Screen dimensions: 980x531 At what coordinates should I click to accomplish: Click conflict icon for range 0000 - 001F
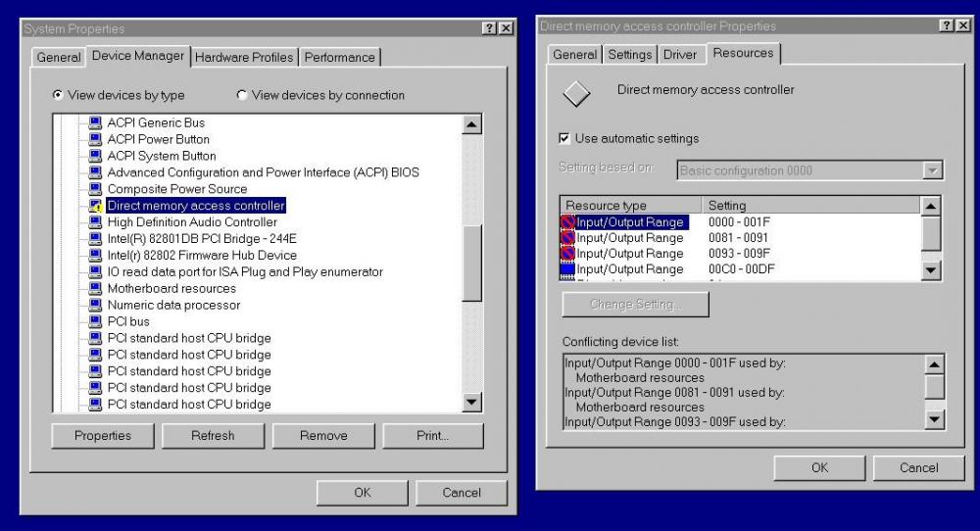pos(568,222)
